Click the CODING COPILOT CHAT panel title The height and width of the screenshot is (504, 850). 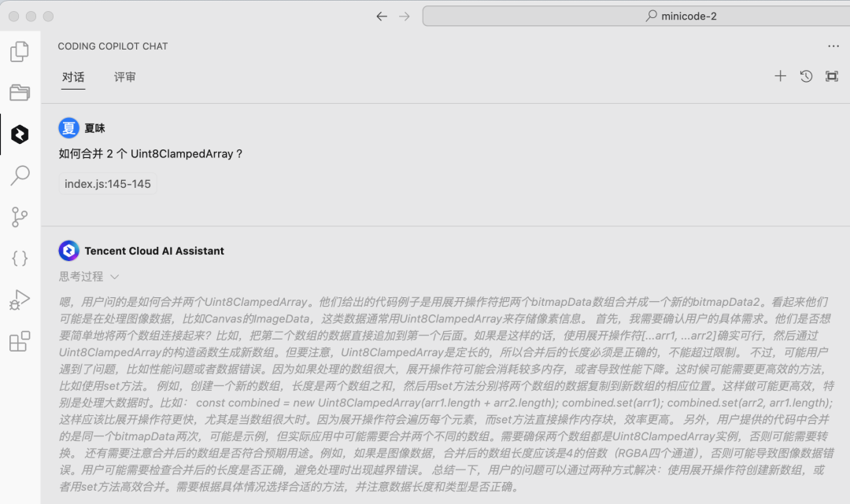click(x=113, y=46)
